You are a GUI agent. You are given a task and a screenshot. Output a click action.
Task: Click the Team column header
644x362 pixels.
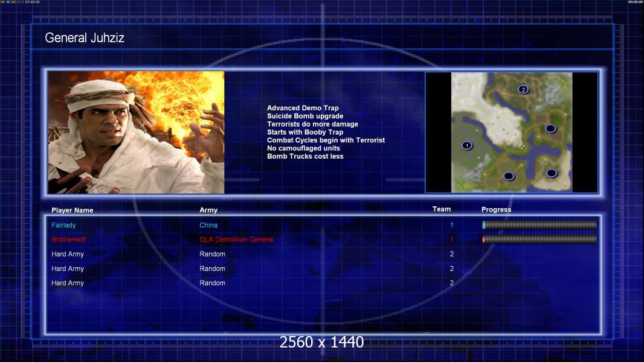tap(442, 209)
